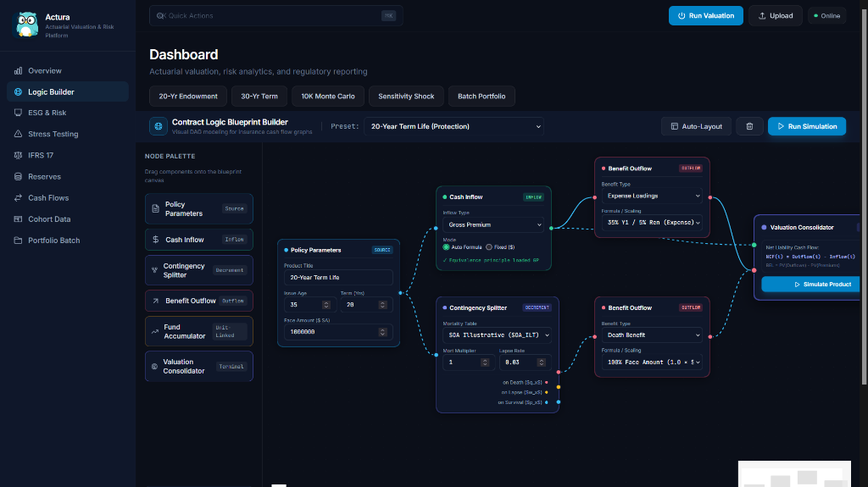Image resolution: width=868 pixels, height=487 pixels.
Task: Click the Run Valuation button
Action: click(706, 15)
